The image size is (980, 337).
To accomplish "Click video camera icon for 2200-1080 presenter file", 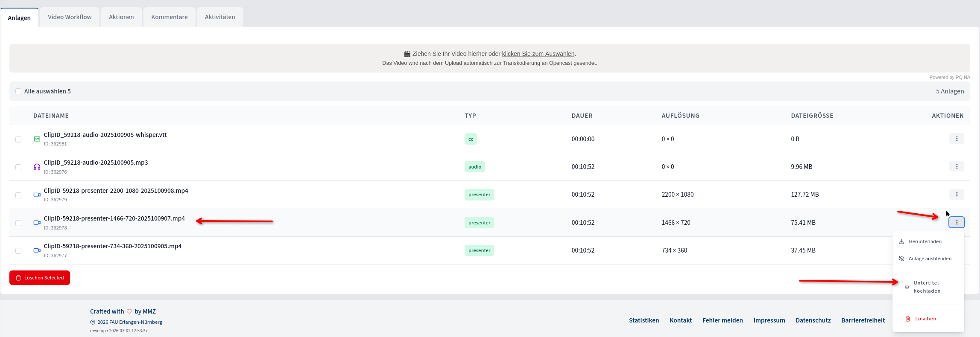I will [x=37, y=195].
